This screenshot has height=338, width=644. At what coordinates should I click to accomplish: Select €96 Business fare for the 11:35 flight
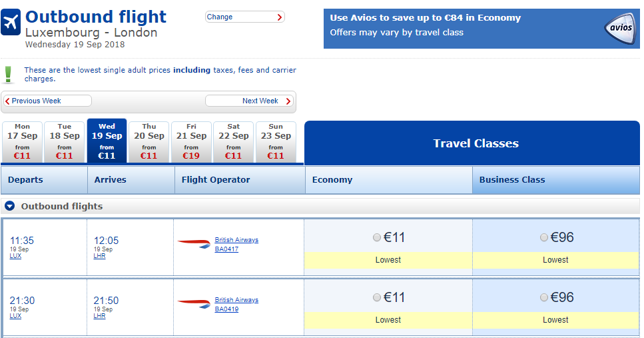pos(544,237)
